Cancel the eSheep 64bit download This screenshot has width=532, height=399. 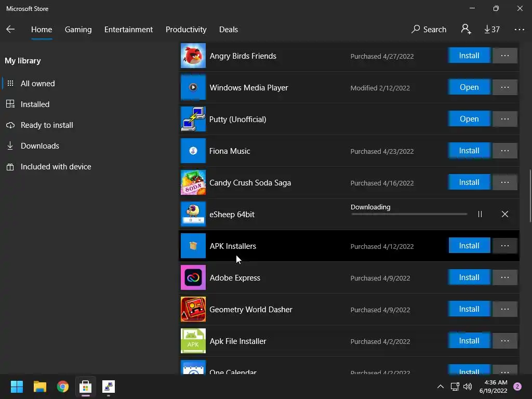tap(505, 214)
